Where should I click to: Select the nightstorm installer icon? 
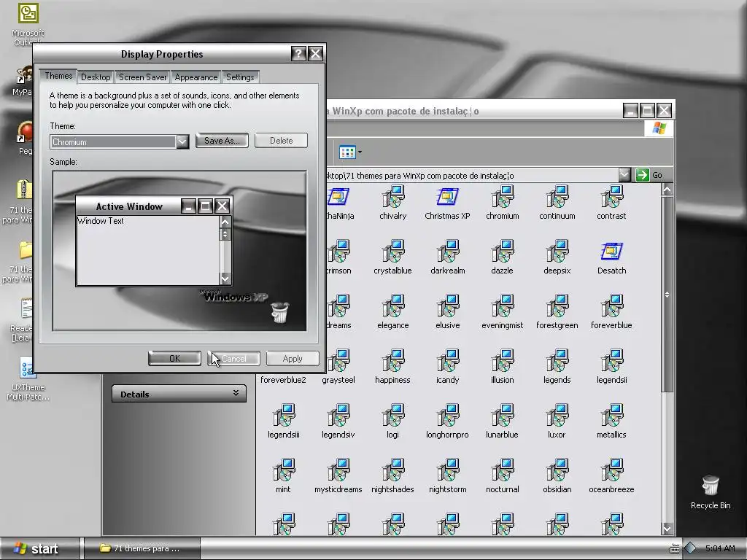tap(447, 470)
